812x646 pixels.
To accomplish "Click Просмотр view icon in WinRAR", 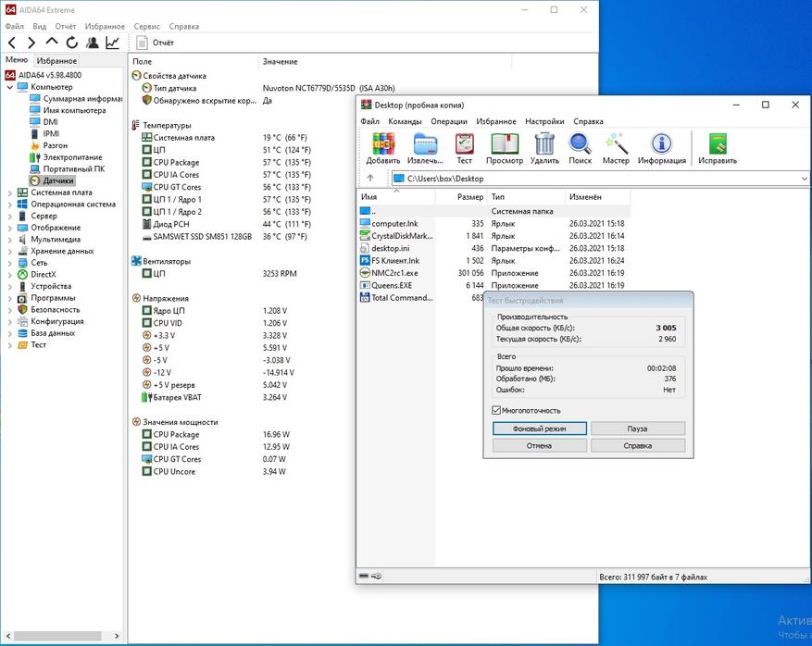I will pyautogui.click(x=505, y=148).
